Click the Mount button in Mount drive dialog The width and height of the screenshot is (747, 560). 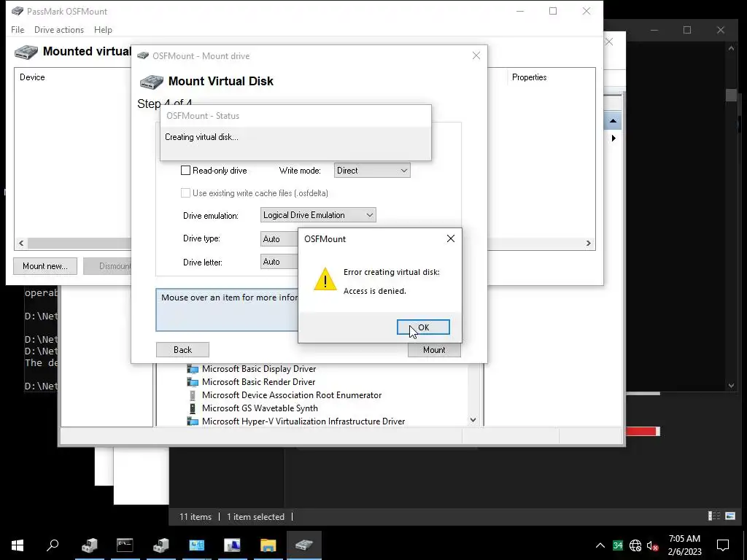pyautogui.click(x=434, y=349)
